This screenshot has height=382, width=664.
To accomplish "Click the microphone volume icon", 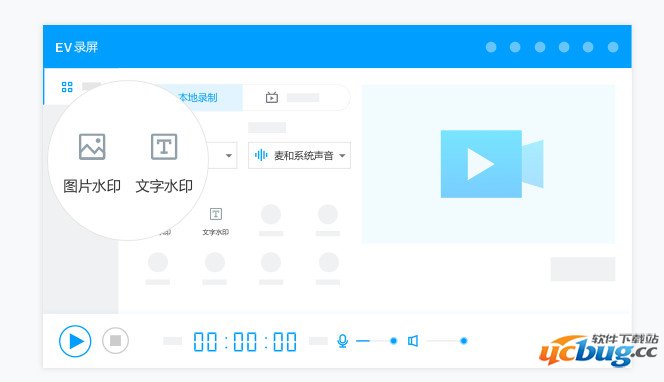I will (343, 340).
